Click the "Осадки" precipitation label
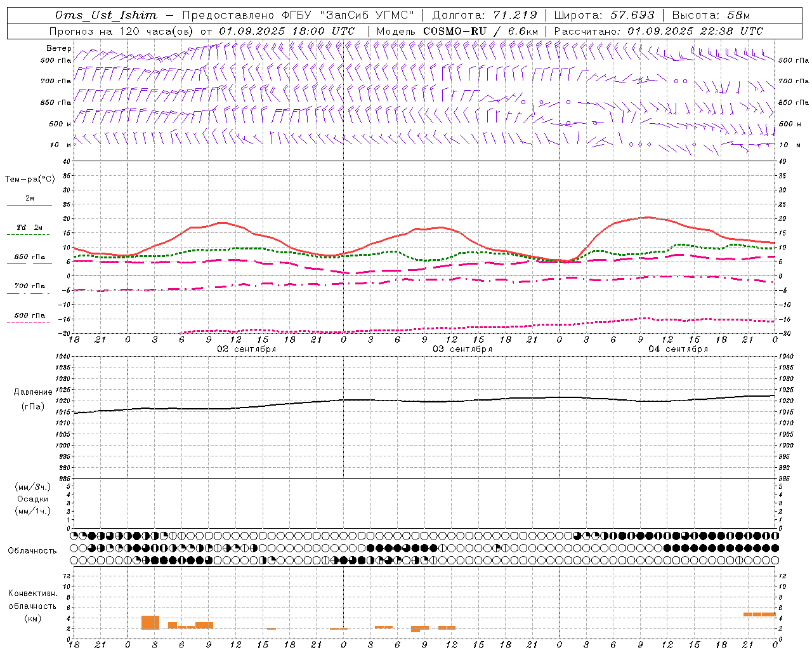 click(x=33, y=499)
